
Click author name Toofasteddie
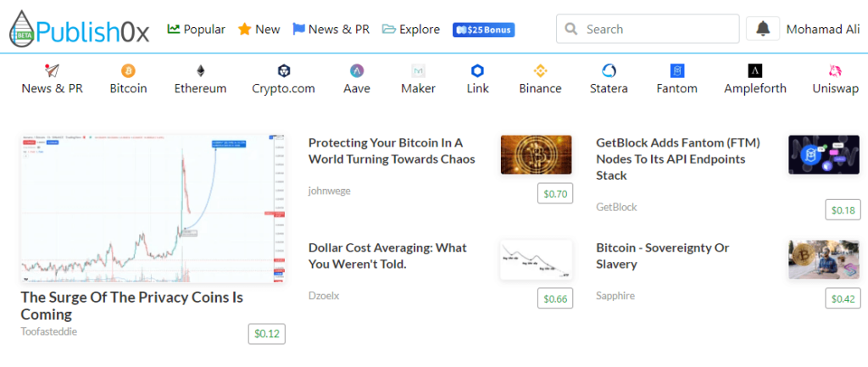(49, 331)
